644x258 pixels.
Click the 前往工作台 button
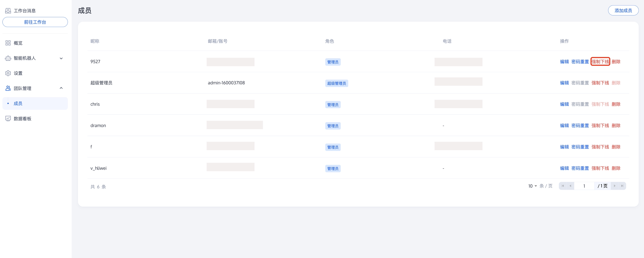[x=35, y=22]
